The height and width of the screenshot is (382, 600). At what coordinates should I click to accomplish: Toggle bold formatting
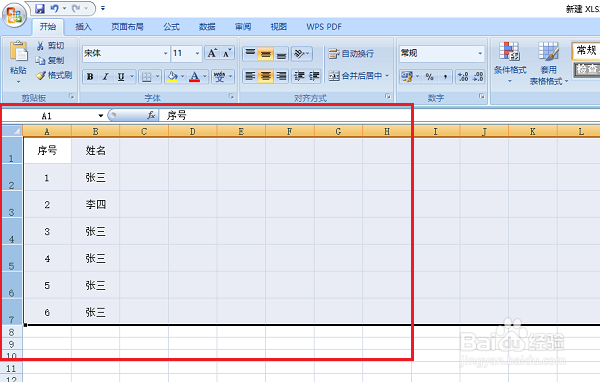pos(90,77)
